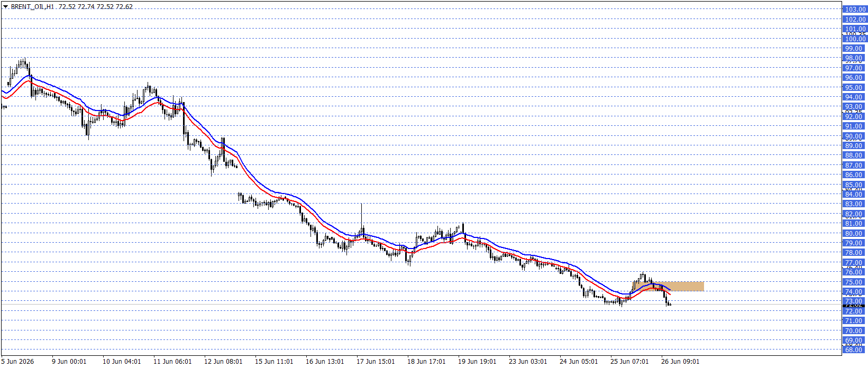Click the 87.00 price axis label
Screen dimensions: 868x368
854,165
